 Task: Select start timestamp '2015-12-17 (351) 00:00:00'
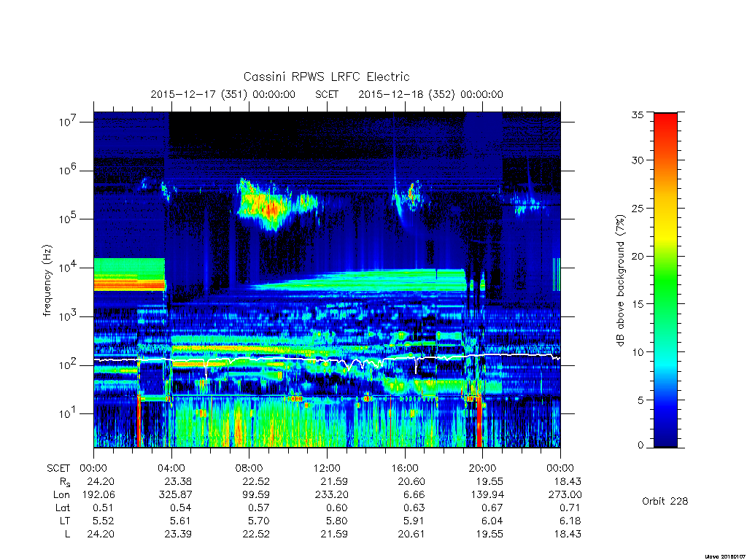pyautogui.click(x=223, y=94)
